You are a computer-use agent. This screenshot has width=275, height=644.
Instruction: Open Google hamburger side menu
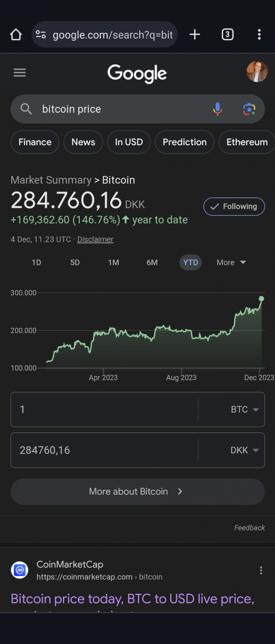point(20,73)
